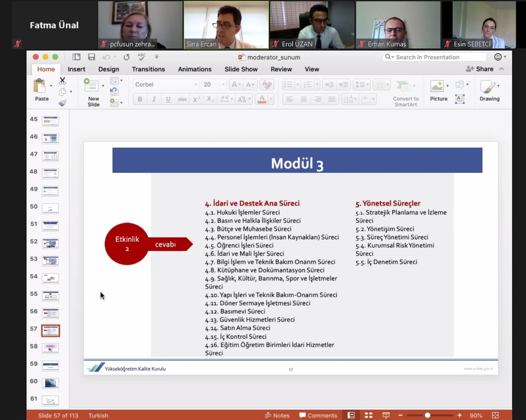The image size is (526, 420).
Task: Switch to the Slide Show tab
Action: 241,69
